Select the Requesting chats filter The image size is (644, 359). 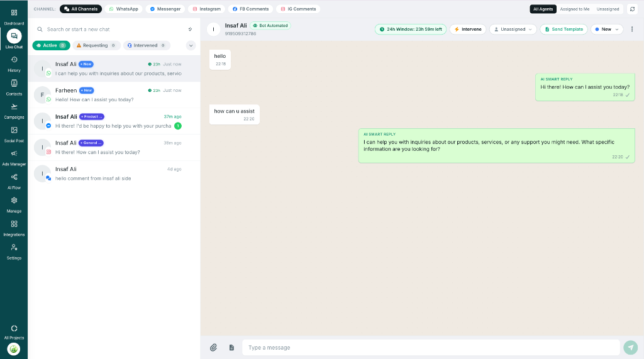click(96, 46)
